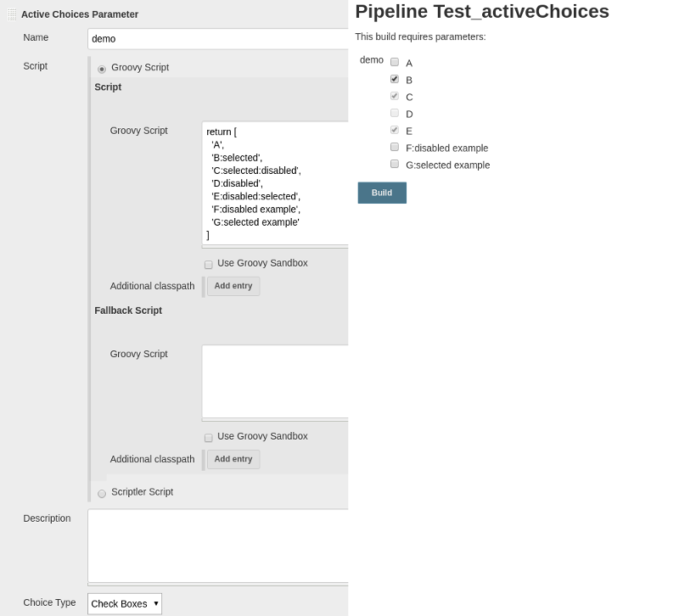The width and height of the screenshot is (679, 616).
Task: Click the empty Fallback Groovy Script text area
Action: pos(275,381)
